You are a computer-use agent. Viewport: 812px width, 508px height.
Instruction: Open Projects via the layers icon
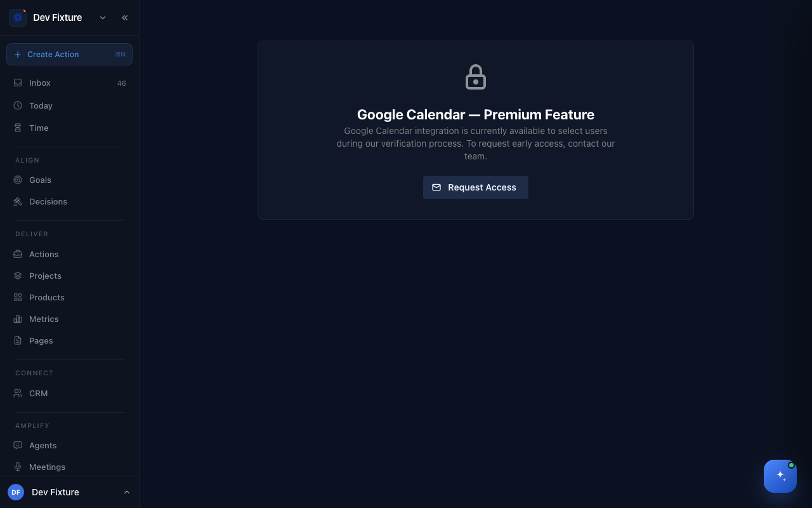[x=18, y=276]
